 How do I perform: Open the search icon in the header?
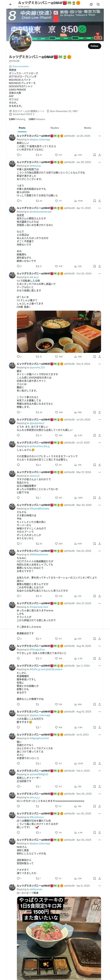[x=98, y=4]
